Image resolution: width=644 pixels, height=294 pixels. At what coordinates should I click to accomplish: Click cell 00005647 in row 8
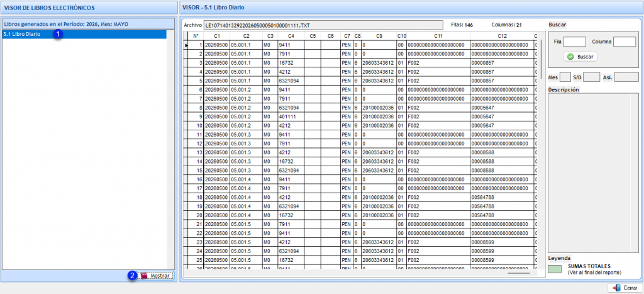(502, 108)
